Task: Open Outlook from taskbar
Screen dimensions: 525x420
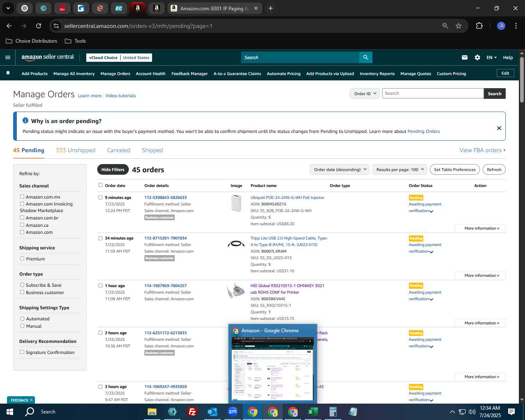Action: coord(212,412)
